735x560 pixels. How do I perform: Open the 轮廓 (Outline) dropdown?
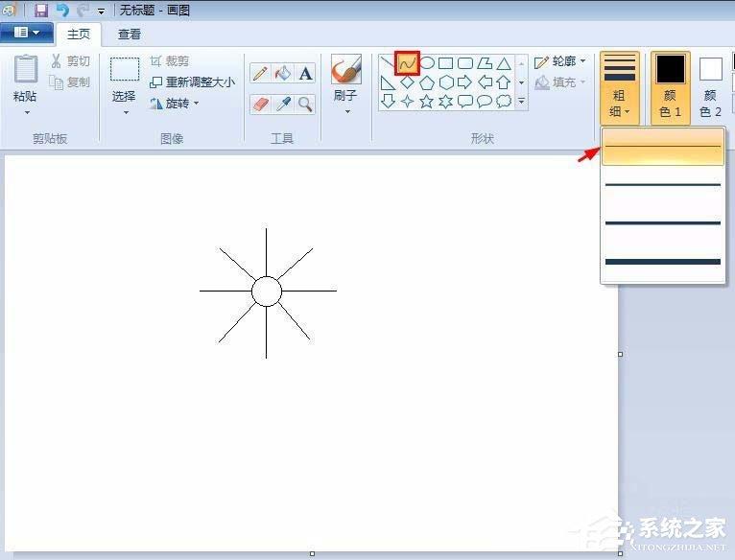pos(560,61)
